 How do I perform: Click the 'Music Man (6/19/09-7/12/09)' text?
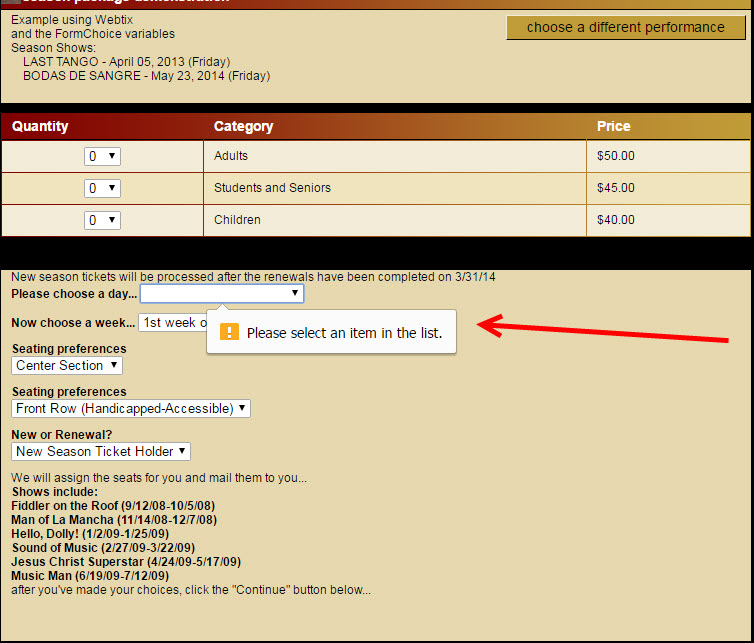(x=90, y=576)
